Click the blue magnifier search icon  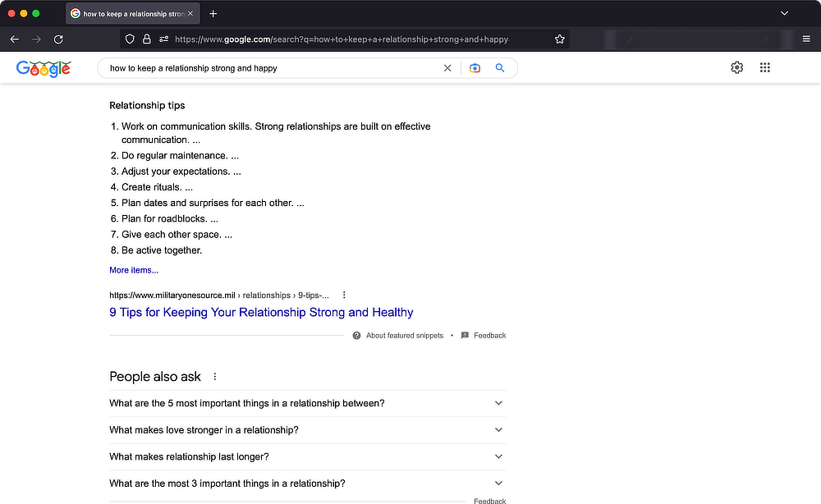[x=499, y=68]
